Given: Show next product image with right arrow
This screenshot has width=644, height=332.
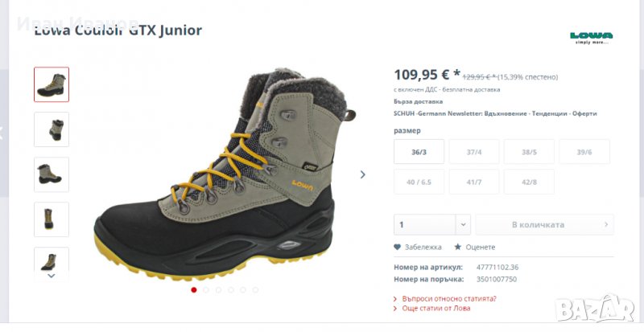Looking at the screenshot, I should 362,174.
